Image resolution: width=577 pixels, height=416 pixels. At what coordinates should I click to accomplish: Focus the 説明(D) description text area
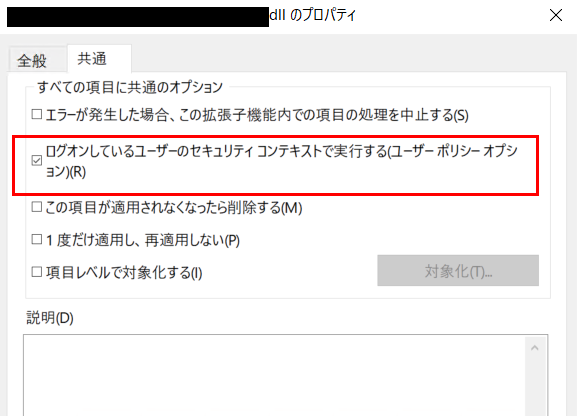click(x=274, y=376)
